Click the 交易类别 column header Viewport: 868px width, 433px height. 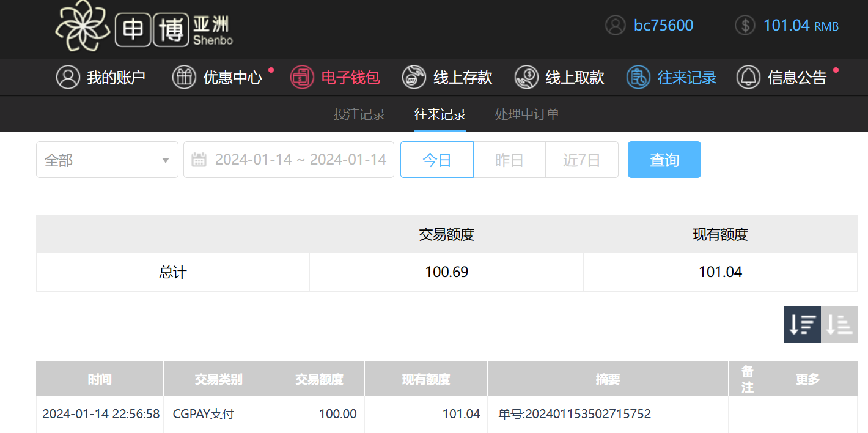(x=219, y=379)
